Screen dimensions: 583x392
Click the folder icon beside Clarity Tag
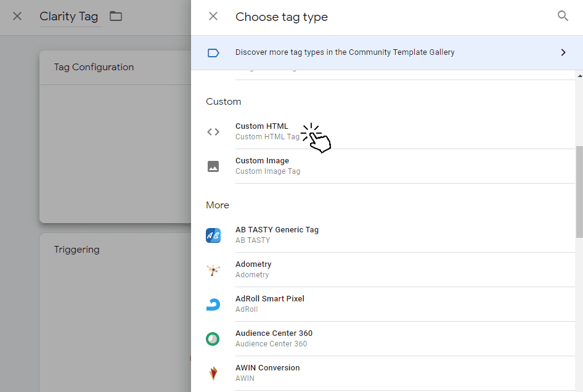click(116, 16)
